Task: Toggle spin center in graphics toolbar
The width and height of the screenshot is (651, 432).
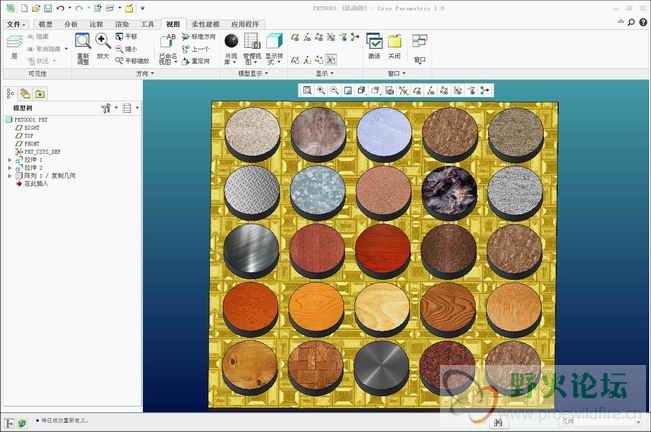Action: coord(485,90)
